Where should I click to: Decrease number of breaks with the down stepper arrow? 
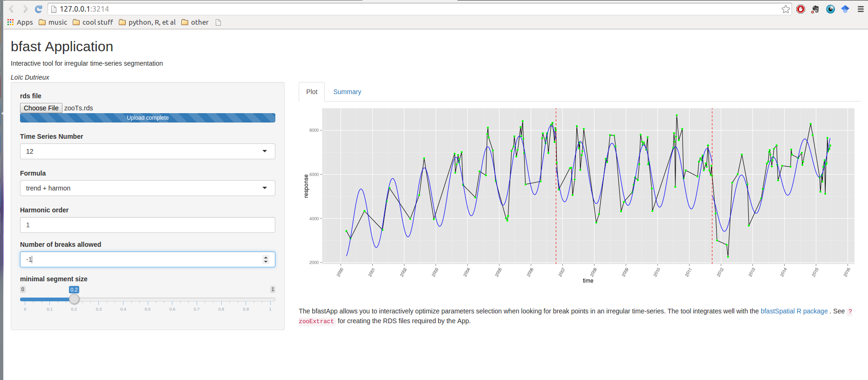point(266,262)
